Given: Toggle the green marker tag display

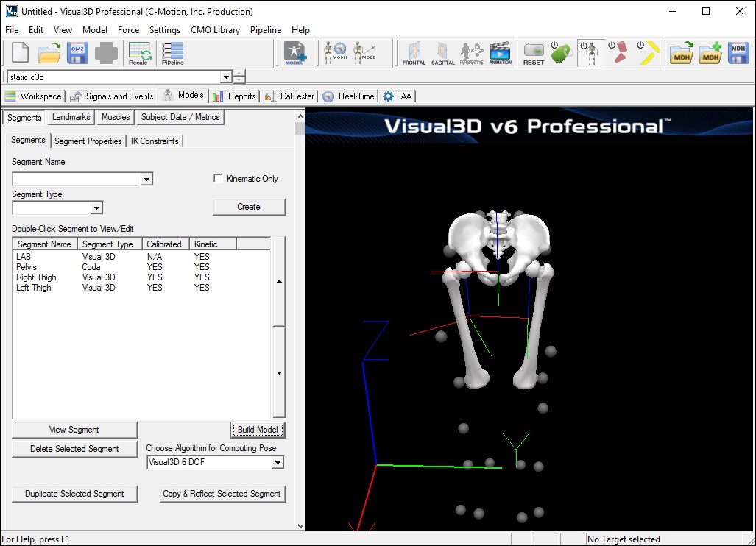Looking at the screenshot, I should [562, 53].
